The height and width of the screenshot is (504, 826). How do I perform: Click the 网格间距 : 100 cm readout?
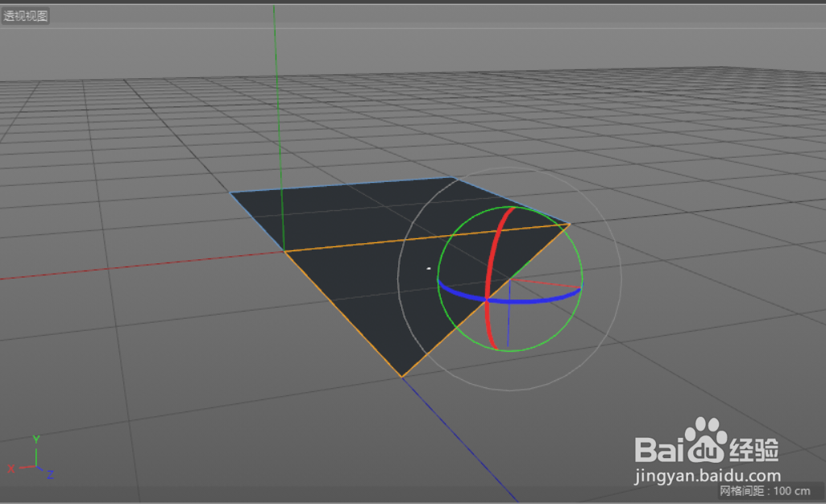point(765,491)
